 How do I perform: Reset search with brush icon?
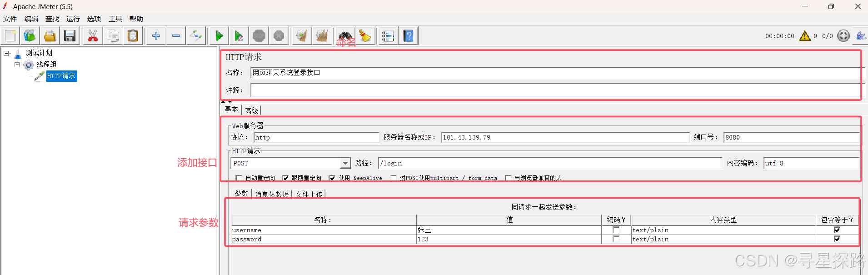tap(365, 35)
